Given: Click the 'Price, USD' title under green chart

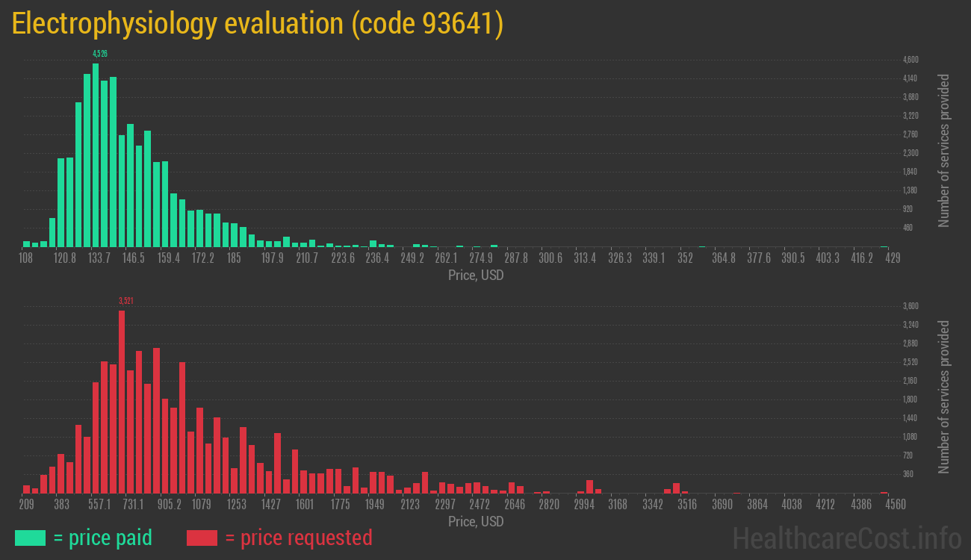Looking at the screenshot, I should coord(476,276).
